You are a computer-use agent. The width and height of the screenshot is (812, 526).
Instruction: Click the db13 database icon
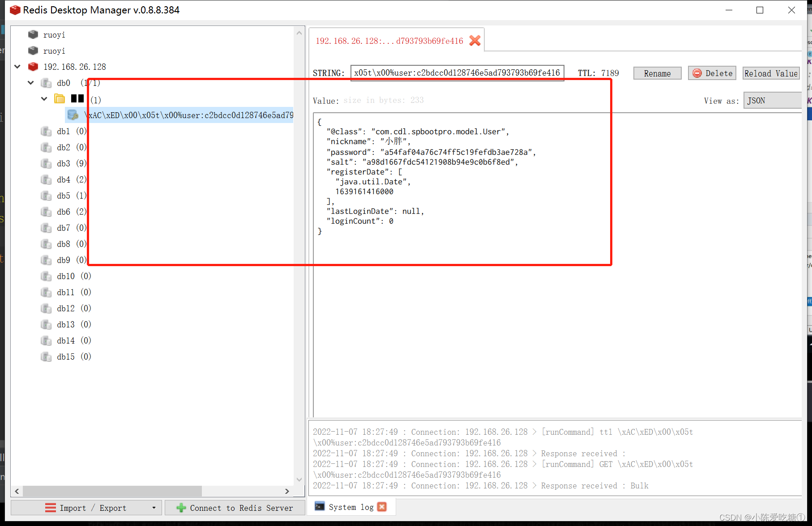pyautogui.click(x=46, y=324)
